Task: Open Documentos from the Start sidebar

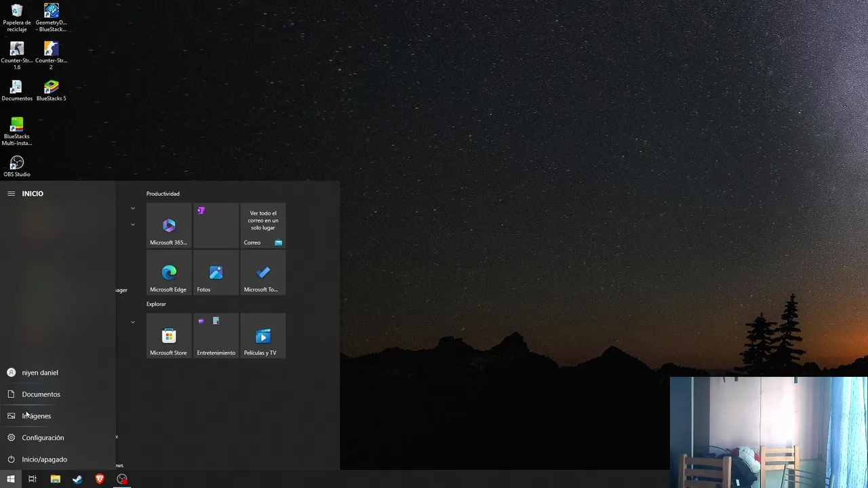Action: coord(58,394)
